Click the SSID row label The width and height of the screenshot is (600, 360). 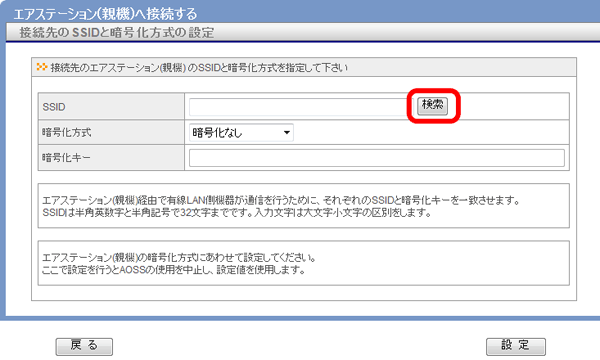click(54, 107)
